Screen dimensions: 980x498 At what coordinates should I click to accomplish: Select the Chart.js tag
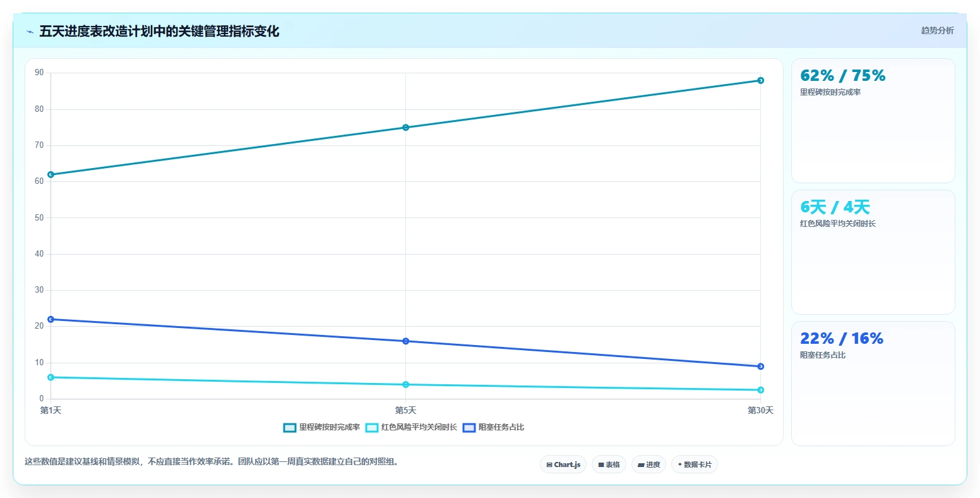click(x=563, y=465)
